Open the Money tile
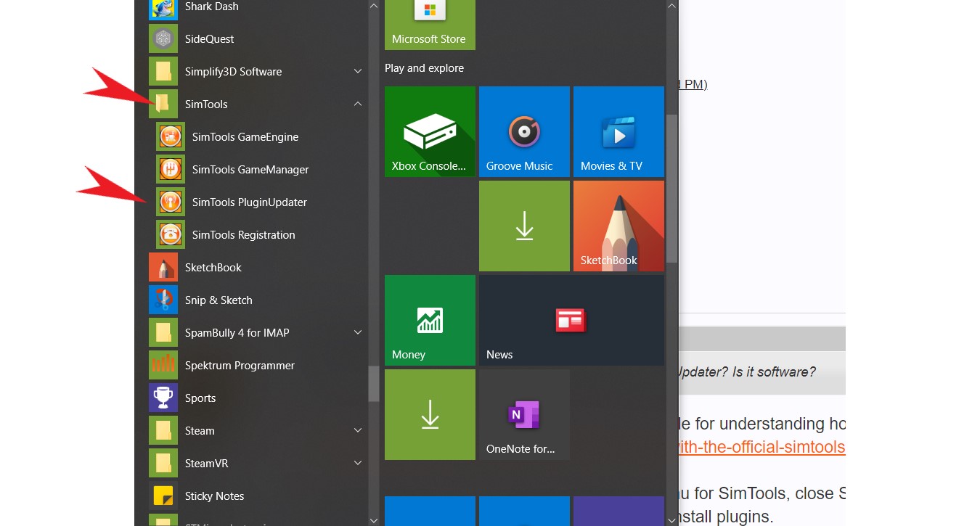Screen dimensions: 980x526 click(430, 320)
